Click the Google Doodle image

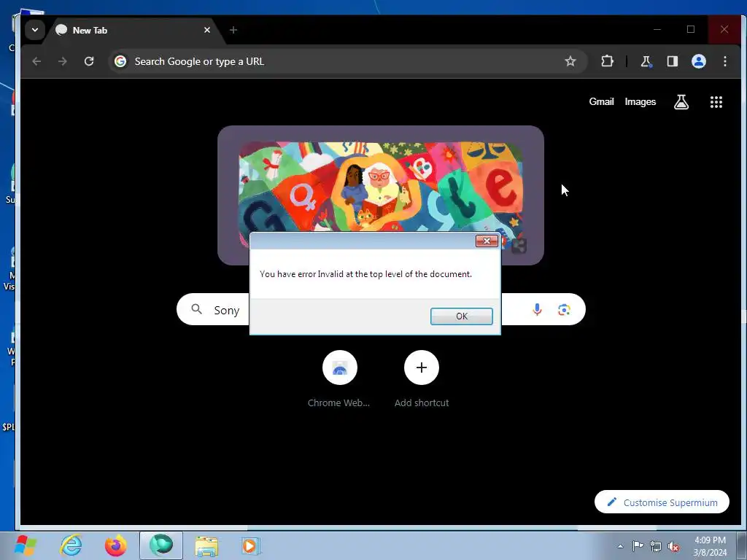tap(381, 188)
